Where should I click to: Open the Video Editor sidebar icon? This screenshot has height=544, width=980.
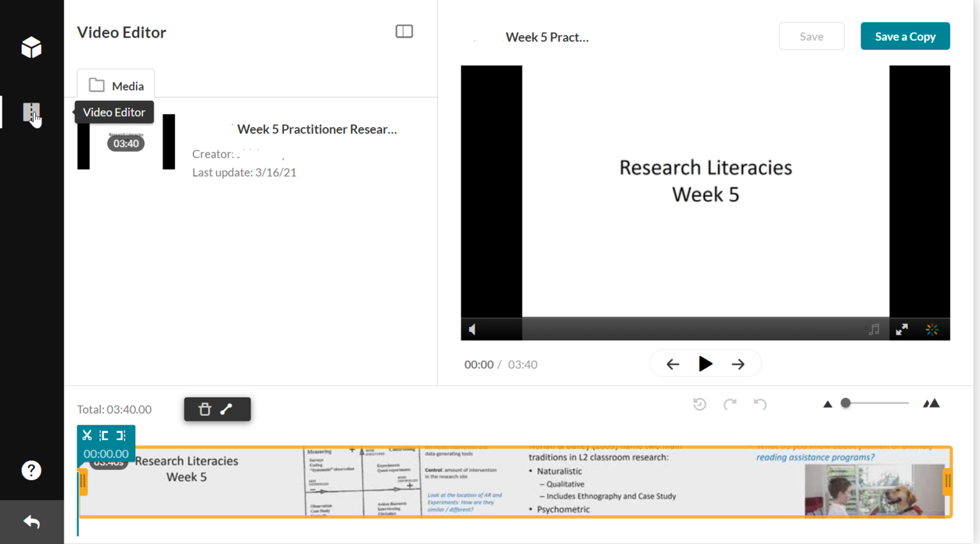click(x=31, y=112)
